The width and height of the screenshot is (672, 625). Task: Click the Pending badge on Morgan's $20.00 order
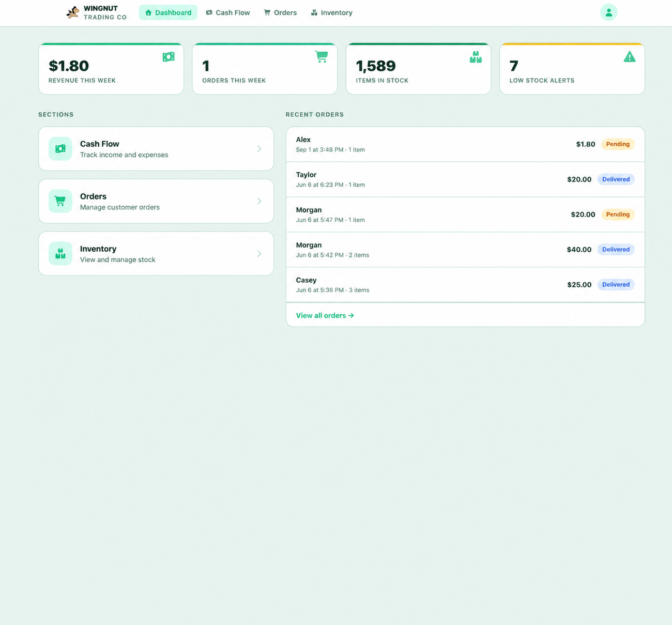coord(618,215)
